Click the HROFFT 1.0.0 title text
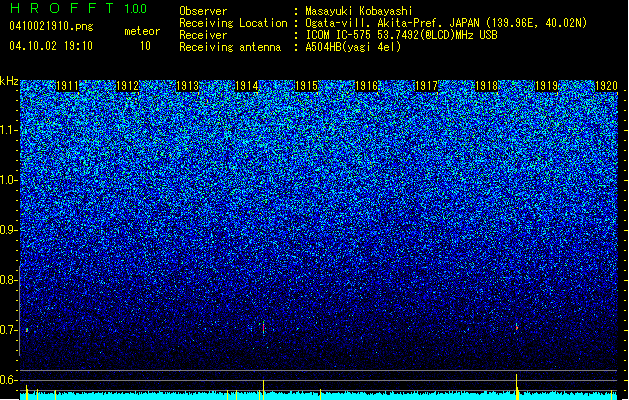This screenshot has width=629, height=400. [78, 8]
